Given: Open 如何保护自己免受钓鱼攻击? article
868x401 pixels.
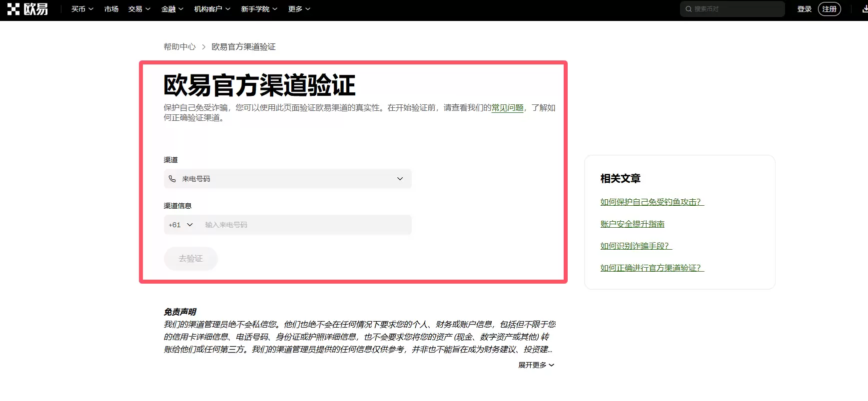Looking at the screenshot, I should click(652, 202).
